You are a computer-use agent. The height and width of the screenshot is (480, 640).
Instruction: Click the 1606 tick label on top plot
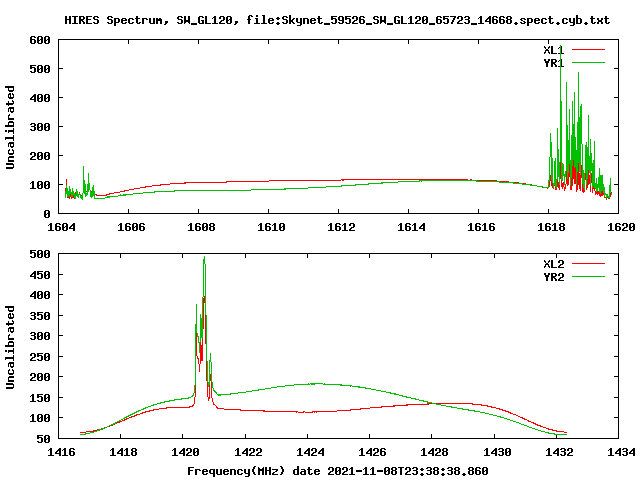(131, 227)
